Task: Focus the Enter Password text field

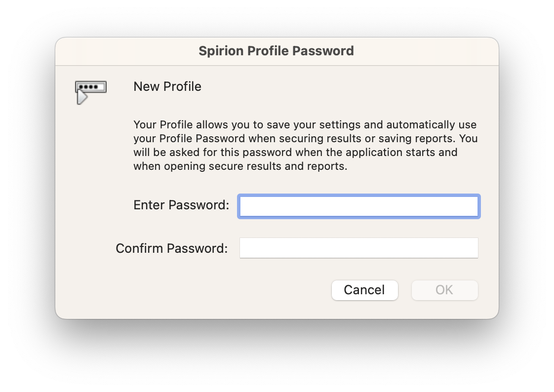Action: coord(358,206)
